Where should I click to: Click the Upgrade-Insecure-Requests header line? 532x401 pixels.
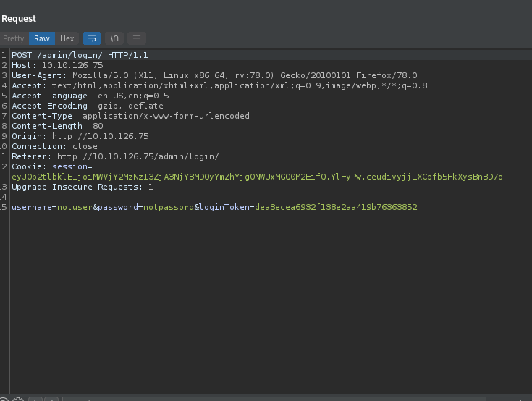[83, 187]
